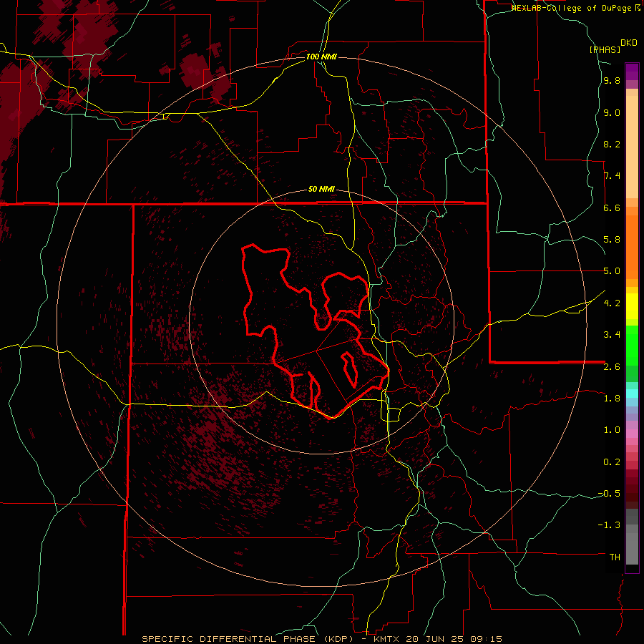
Task: Click the 1.8 value on color scale
Action: pos(612,399)
